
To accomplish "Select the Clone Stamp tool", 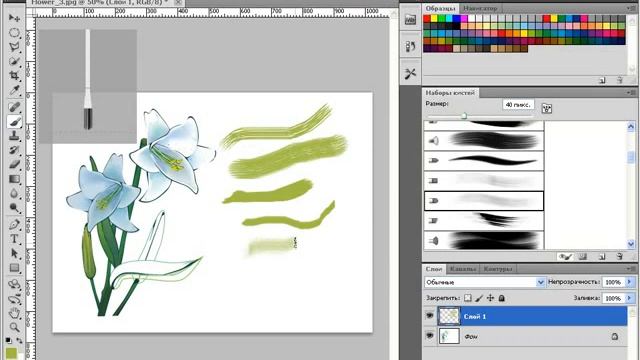I will pyautogui.click(x=14, y=136).
